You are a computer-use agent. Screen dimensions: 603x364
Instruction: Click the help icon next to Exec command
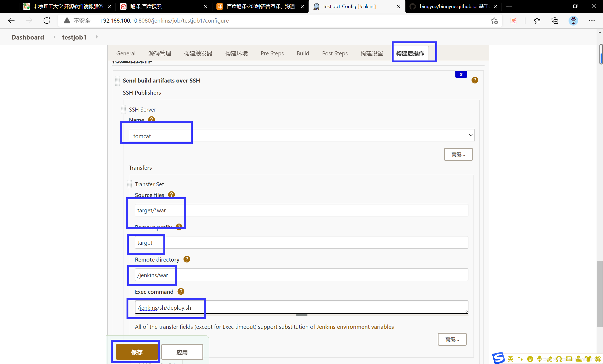pyautogui.click(x=181, y=292)
